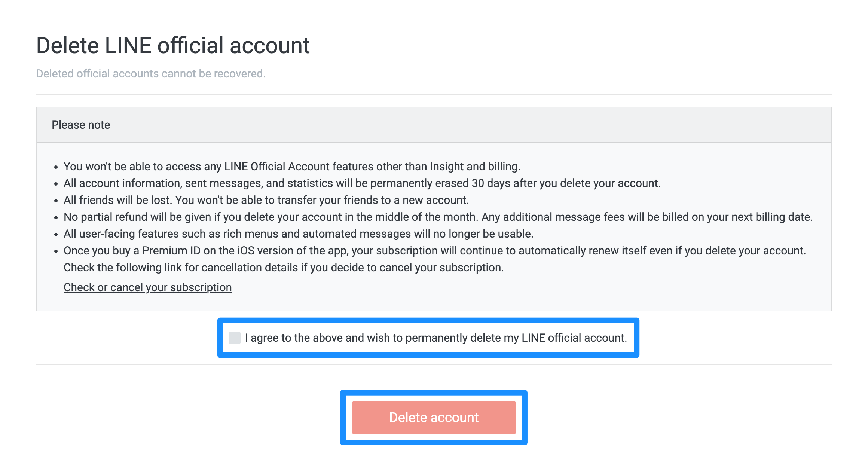Click the note about rich menus and automated messages
Image resolution: width=868 pixels, height=470 pixels.
coord(299,234)
